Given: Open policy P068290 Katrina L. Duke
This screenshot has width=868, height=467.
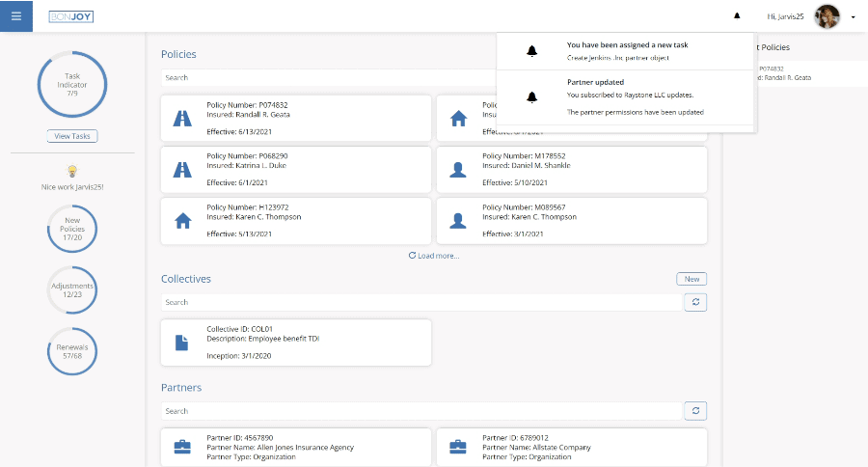Looking at the screenshot, I should [x=296, y=170].
